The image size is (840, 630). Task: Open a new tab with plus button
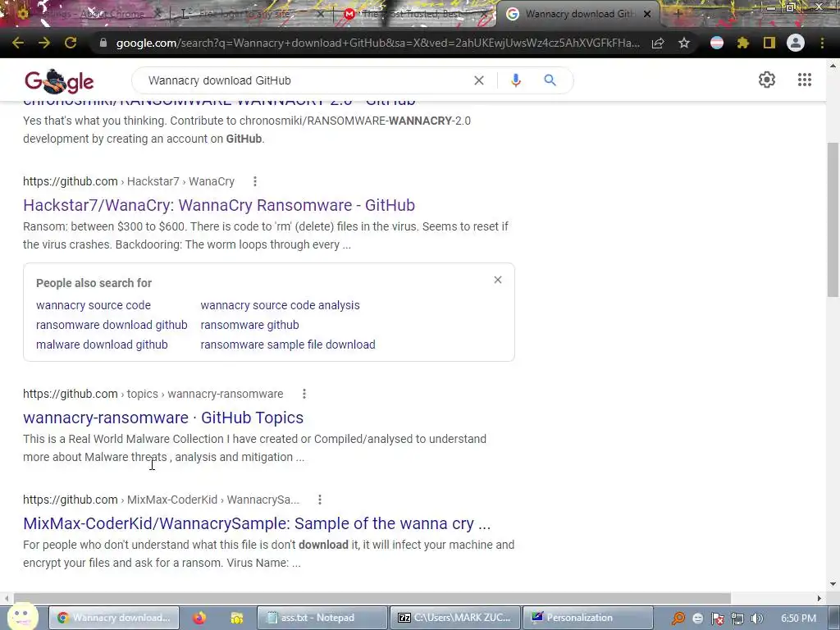pos(678,14)
